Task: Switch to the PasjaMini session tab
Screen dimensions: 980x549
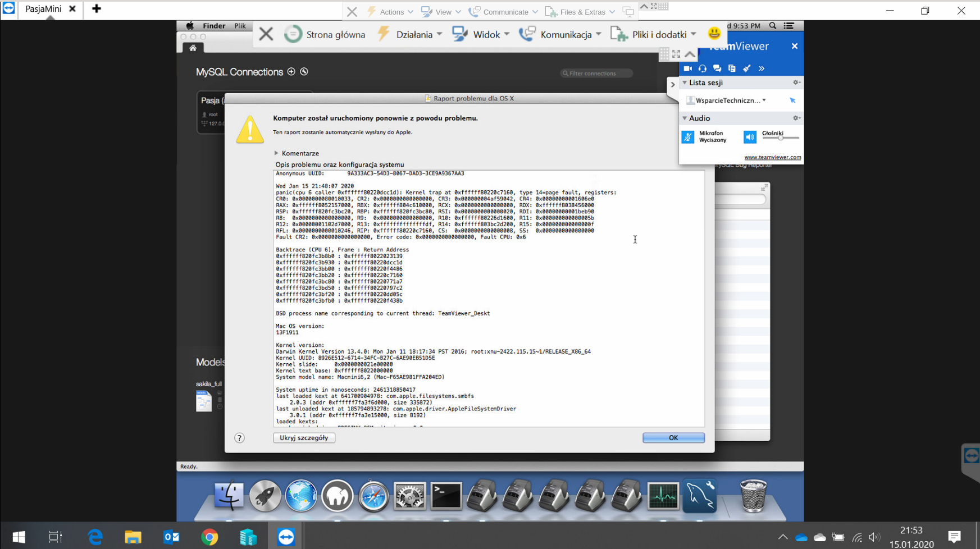Action: click(44, 9)
